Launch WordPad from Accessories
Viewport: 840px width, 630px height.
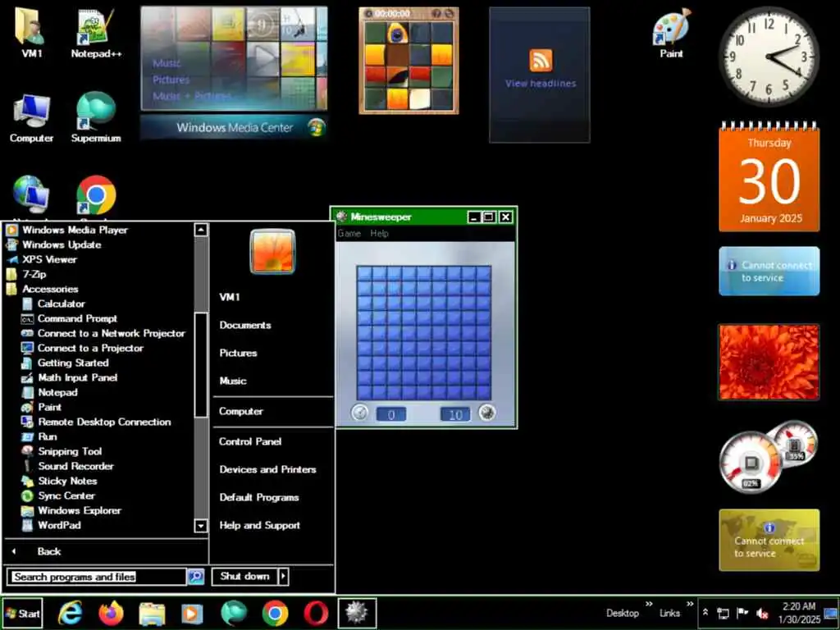(x=51, y=526)
